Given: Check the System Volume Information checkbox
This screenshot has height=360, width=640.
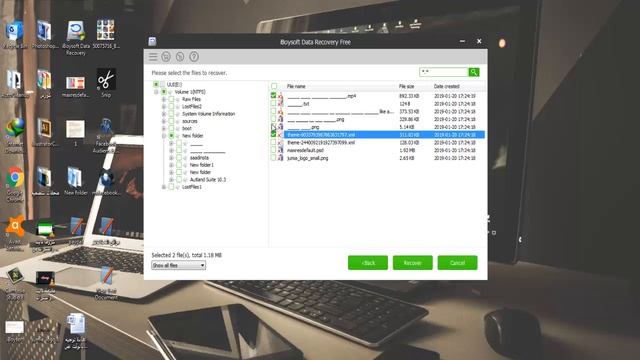Looking at the screenshot, I should (171, 114).
